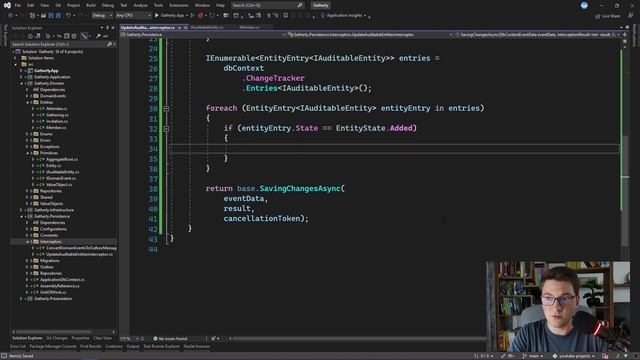Open the Task Runner Explorer tab
Image resolution: width=640 pixels, height=360 pixels.
161,346
